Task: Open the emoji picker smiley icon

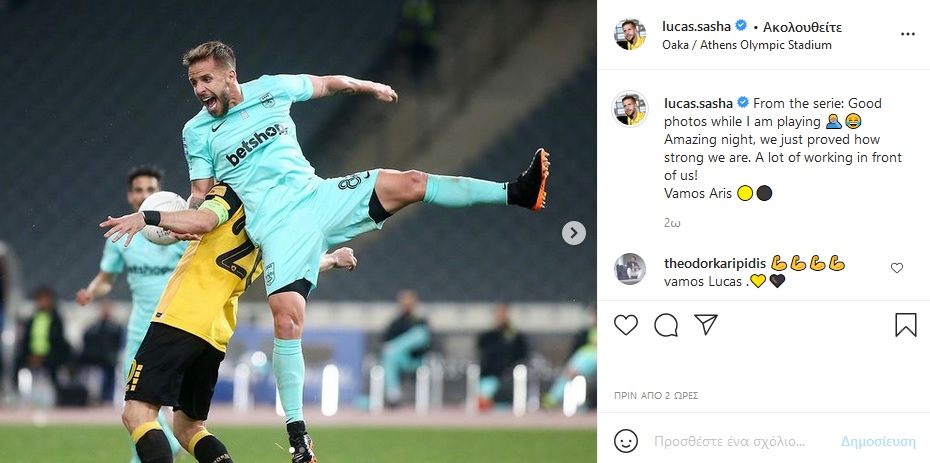Action: [x=626, y=441]
